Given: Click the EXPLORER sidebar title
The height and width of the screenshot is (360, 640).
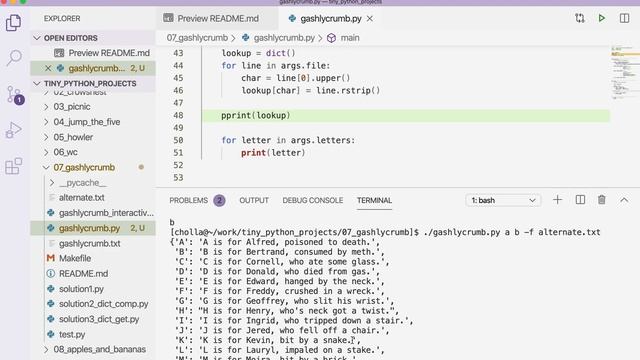Looking at the screenshot, I should point(62,19).
